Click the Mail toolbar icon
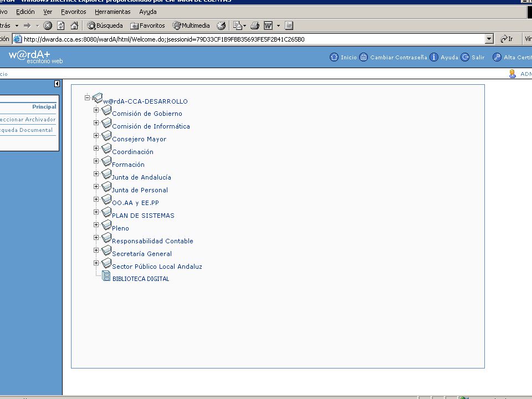532x399 pixels. [x=238, y=25]
